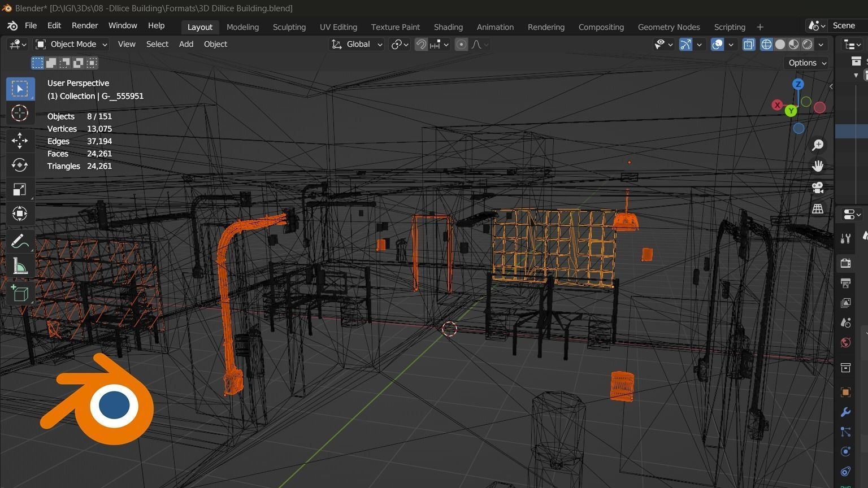Toggle Show Overlays button
The height and width of the screenshot is (488, 868).
click(x=717, y=44)
